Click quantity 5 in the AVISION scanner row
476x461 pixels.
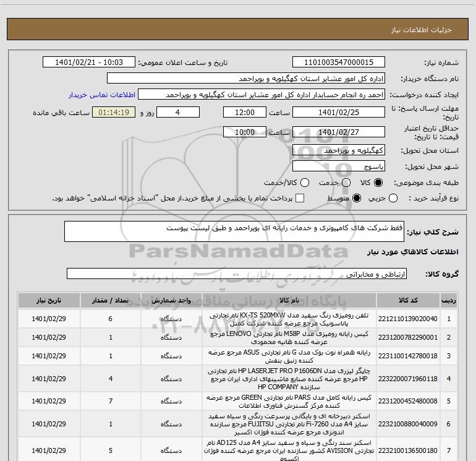coord(111,450)
